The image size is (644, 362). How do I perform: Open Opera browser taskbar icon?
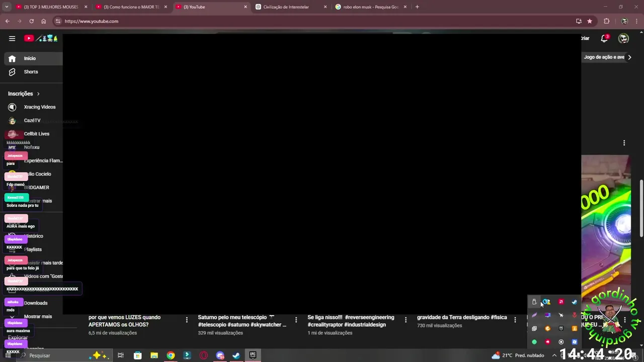point(204,355)
